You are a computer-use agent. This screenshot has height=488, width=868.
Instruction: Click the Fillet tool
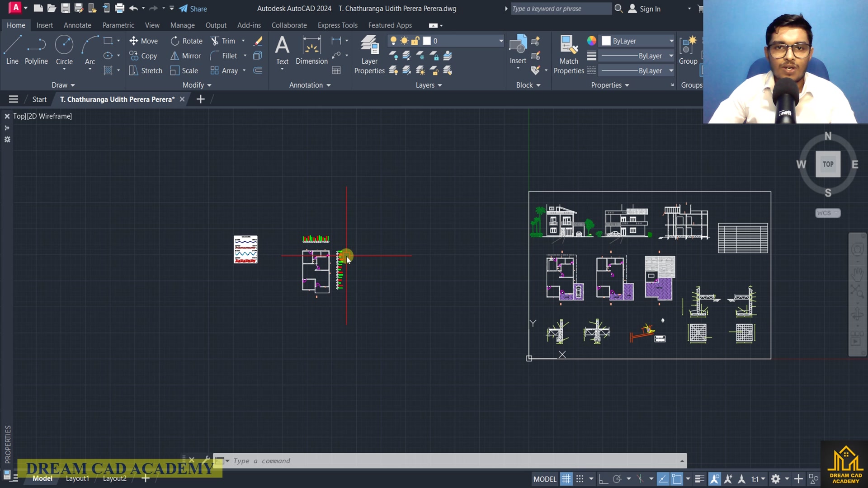(224, 56)
